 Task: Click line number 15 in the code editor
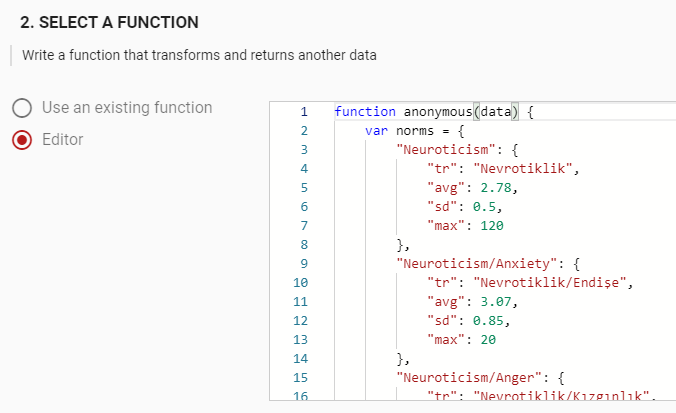tap(300, 378)
